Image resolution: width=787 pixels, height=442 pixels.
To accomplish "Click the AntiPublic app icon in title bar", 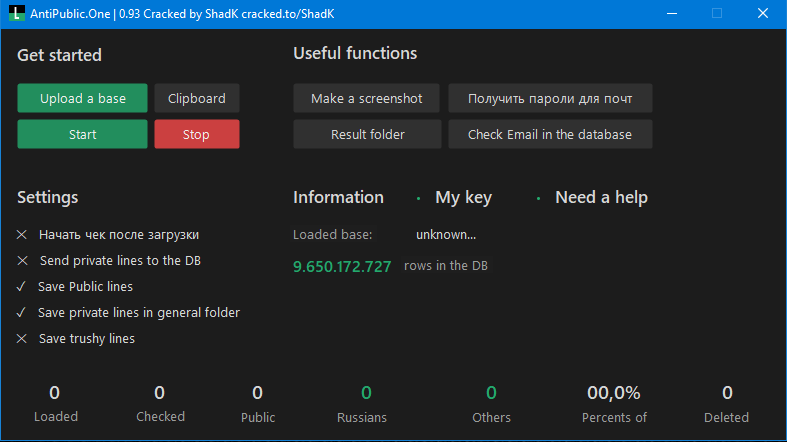I will click(x=17, y=14).
